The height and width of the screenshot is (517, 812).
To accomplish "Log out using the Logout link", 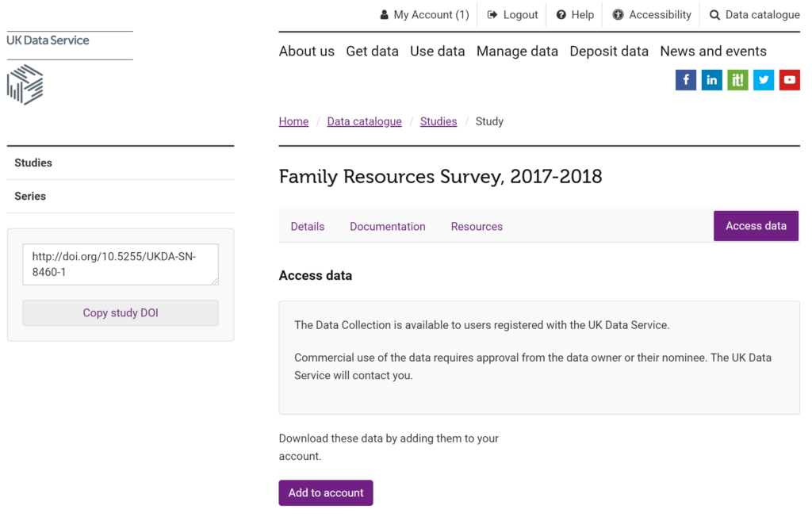I will pyautogui.click(x=512, y=14).
